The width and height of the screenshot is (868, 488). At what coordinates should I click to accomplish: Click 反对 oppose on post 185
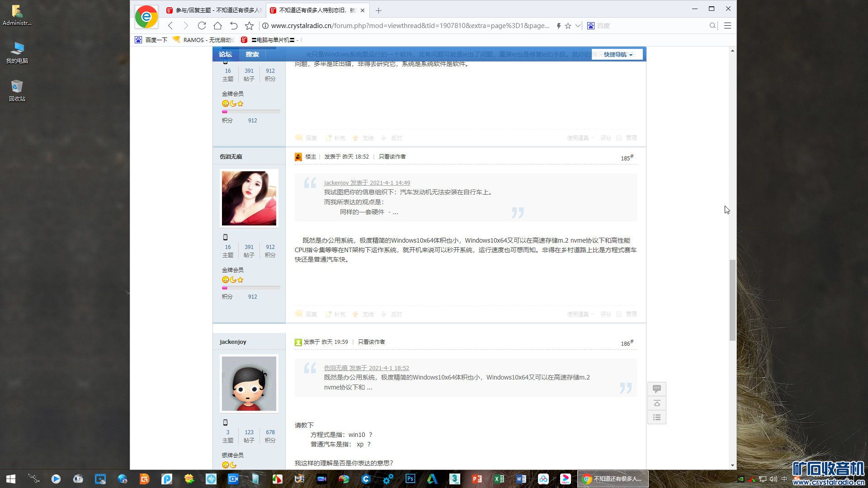pyautogui.click(x=392, y=314)
